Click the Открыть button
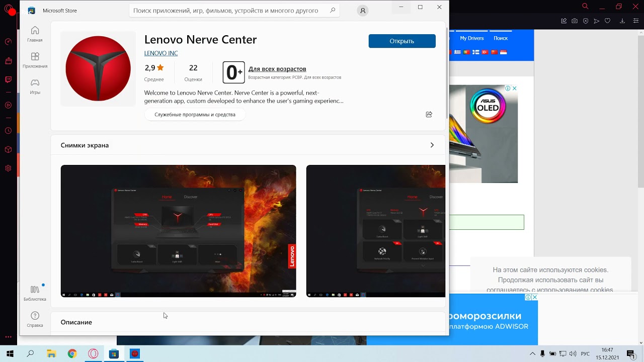 pyautogui.click(x=402, y=41)
